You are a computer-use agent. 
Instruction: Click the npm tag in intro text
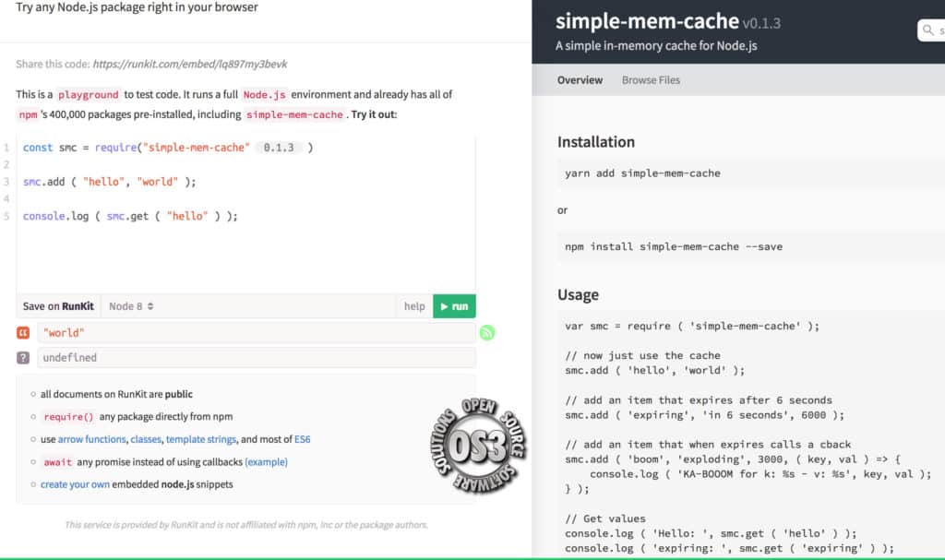click(x=28, y=114)
